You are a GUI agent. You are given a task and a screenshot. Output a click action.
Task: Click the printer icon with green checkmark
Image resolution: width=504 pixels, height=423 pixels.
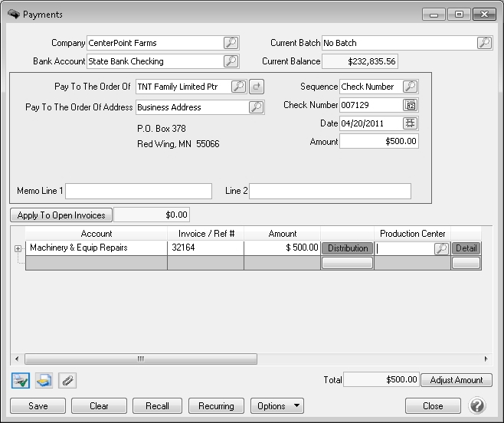[21, 380]
